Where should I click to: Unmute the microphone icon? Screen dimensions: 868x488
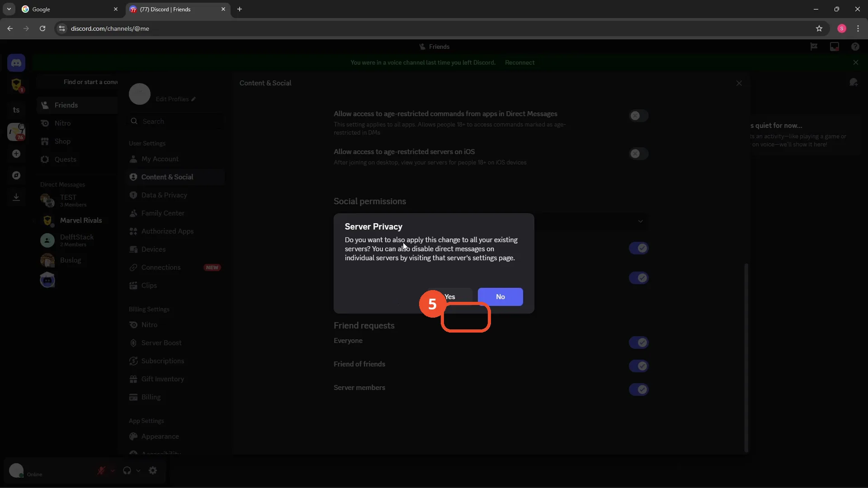[x=101, y=470]
